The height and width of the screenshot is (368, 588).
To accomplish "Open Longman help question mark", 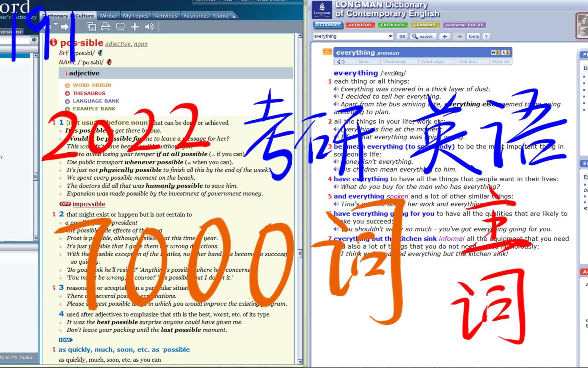I will click(x=486, y=36).
